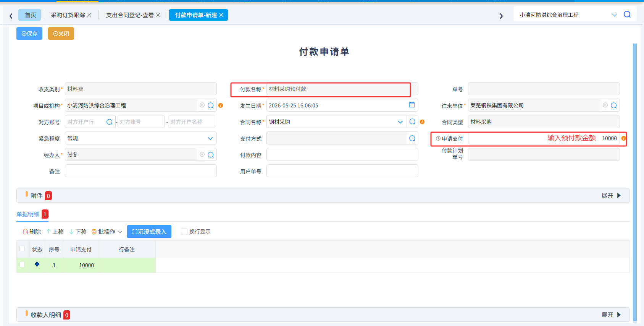Select checkbox for detail row 1
The width and height of the screenshot is (644, 326).
[22, 264]
